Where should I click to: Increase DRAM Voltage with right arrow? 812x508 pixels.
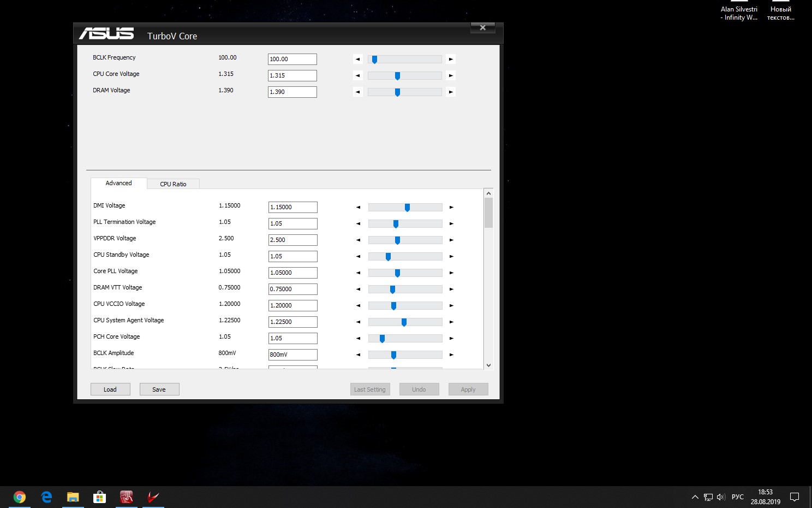click(x=451, y=92)
